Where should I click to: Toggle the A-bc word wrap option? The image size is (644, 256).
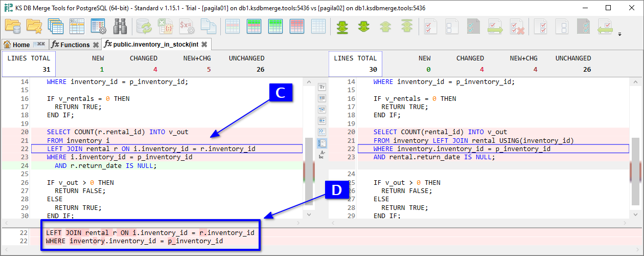point(323,155)
